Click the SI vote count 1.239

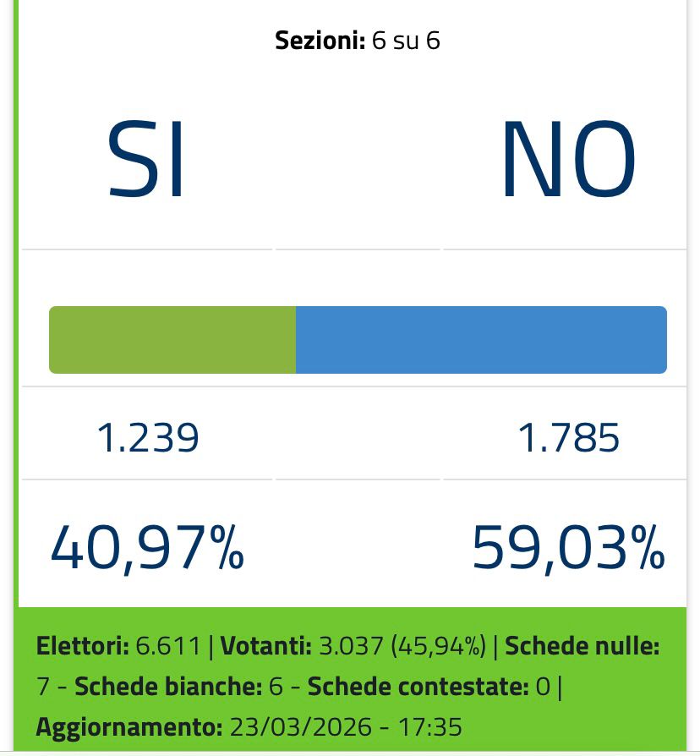pyautogui.click(x=148, y=438)
